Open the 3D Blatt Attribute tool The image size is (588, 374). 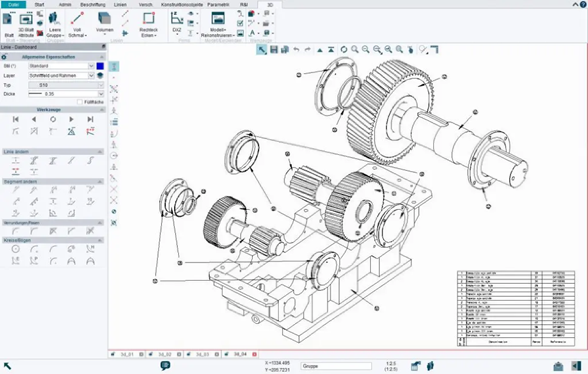[26, 20]
